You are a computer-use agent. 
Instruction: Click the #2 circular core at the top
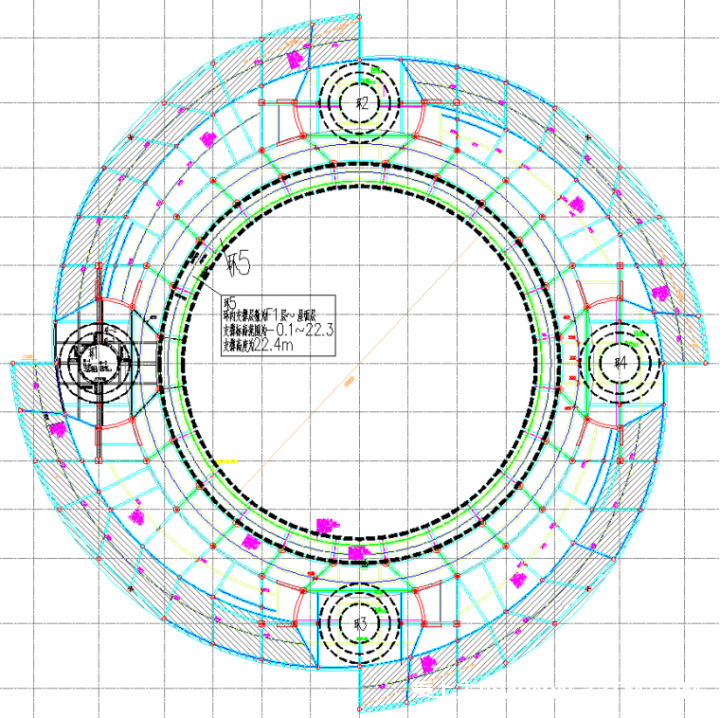coord(362,103)
